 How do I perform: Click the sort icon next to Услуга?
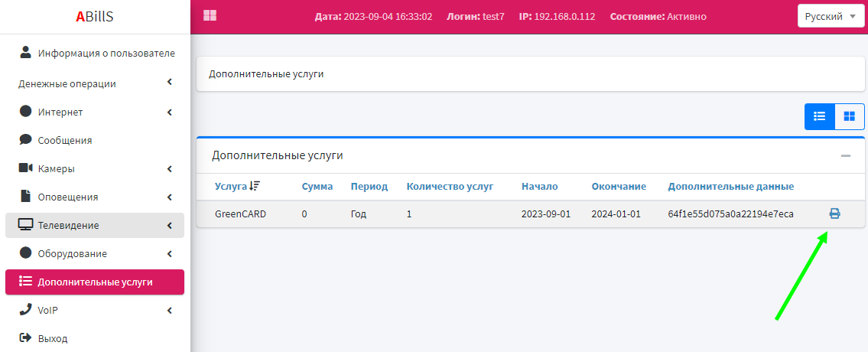point(254,186)
